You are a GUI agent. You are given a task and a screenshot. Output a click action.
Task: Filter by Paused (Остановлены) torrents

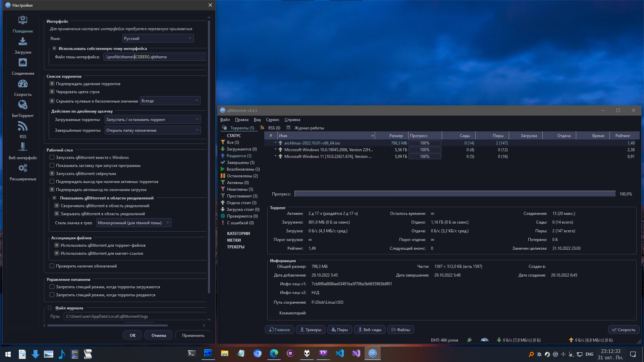[242, 176]
